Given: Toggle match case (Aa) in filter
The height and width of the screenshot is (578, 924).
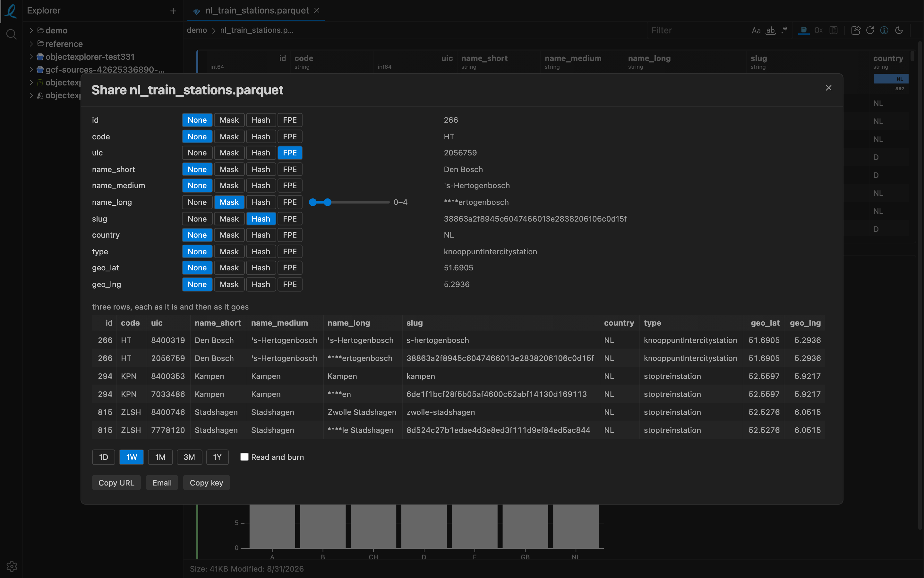Looking at the screenshot, I should (x=756, y=31).
